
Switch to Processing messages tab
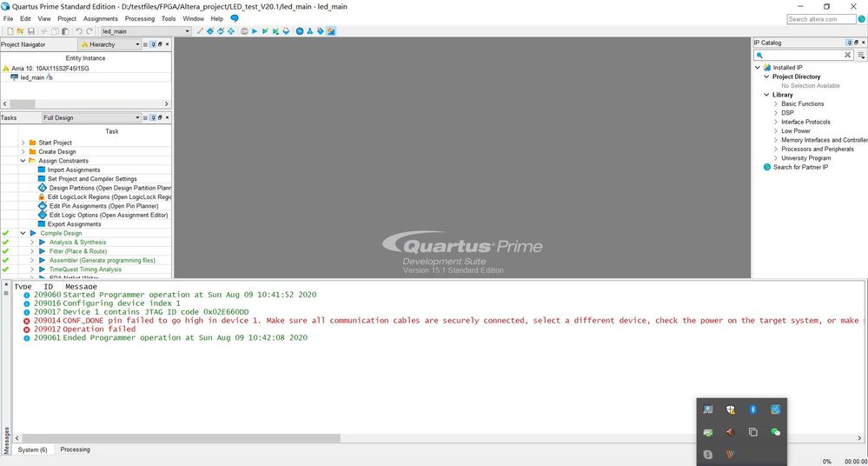pos(76,449)
